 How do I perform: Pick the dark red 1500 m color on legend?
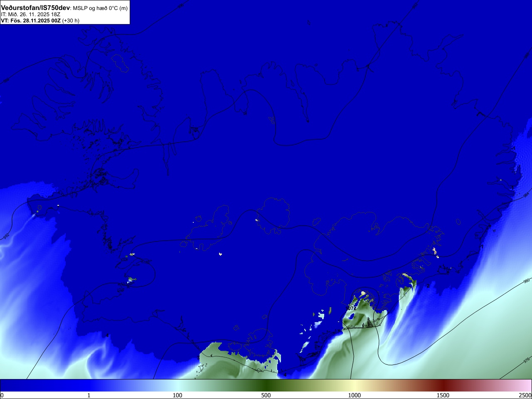443,386
